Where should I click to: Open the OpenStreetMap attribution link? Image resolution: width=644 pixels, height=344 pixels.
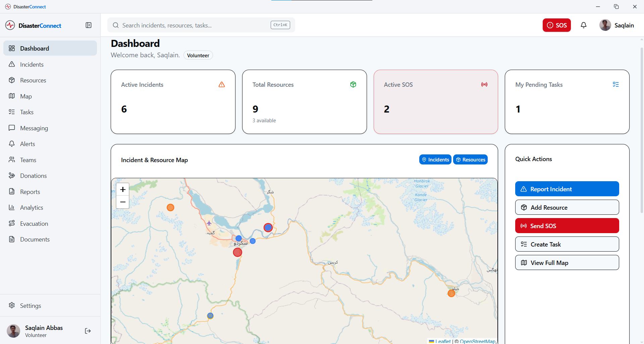(477, 341)
